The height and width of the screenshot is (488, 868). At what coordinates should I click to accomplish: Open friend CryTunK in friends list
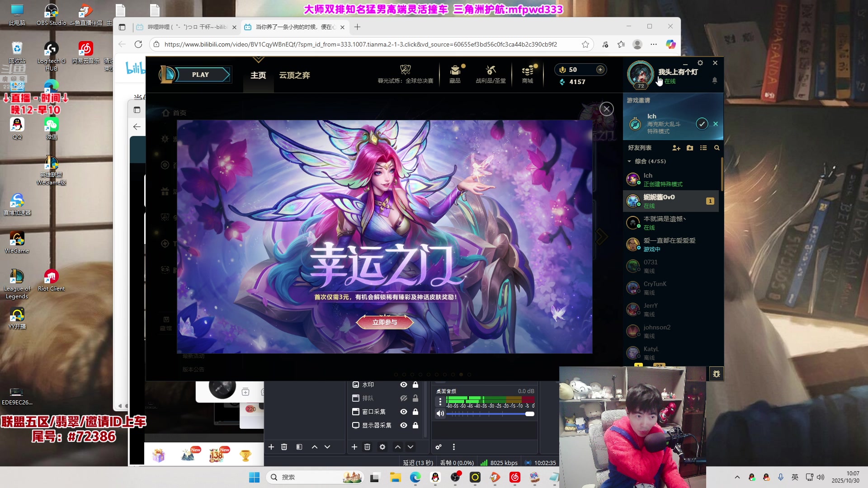[671, 288]
